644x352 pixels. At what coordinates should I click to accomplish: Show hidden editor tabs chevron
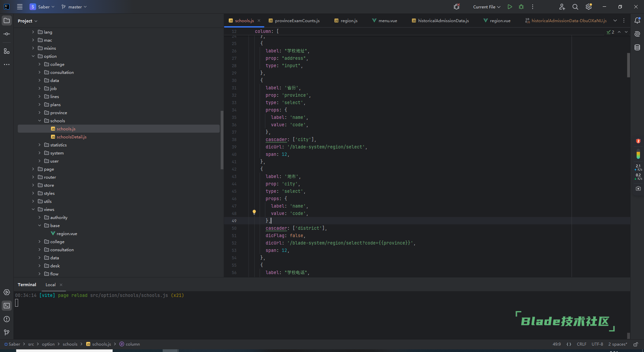click(x=615, y=20)
